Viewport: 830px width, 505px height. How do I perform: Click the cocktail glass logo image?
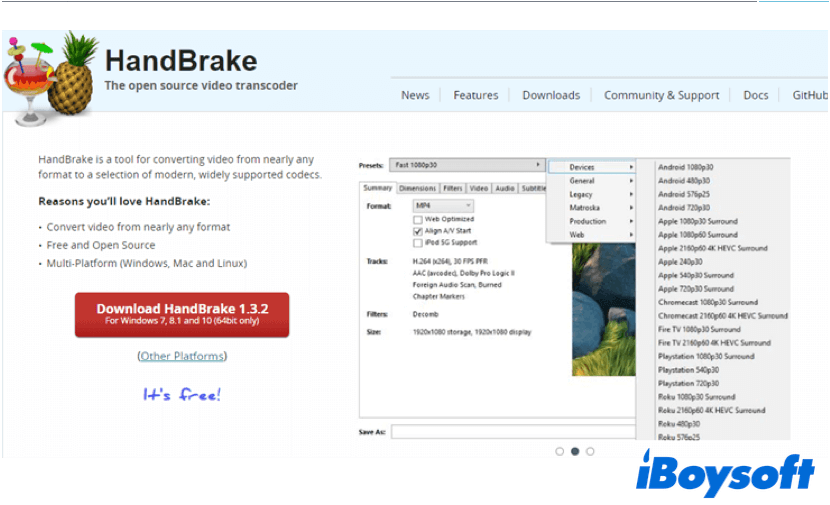click(x=28, y=75)
